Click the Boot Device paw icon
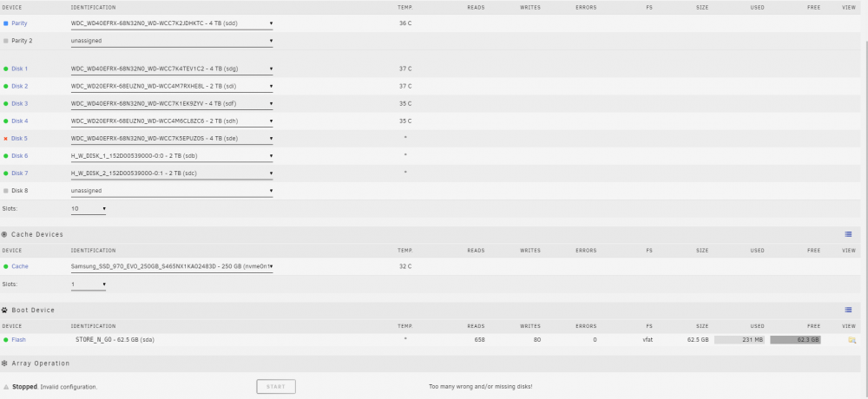Viewport: 868px width, 399px height. pos(4,311)
